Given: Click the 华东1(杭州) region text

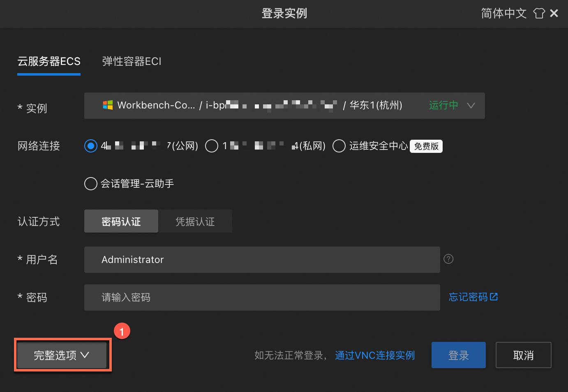Looking at the screenshot, I should click(376, 105).
